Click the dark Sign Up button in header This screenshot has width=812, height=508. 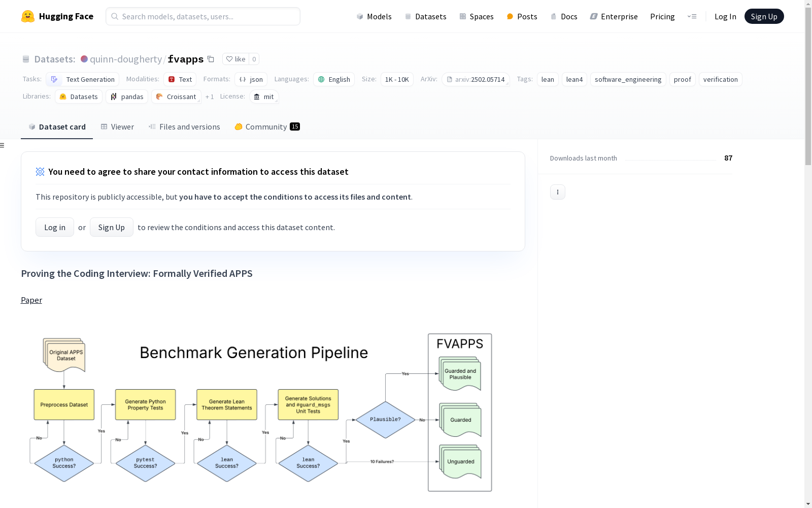[764, 16]
